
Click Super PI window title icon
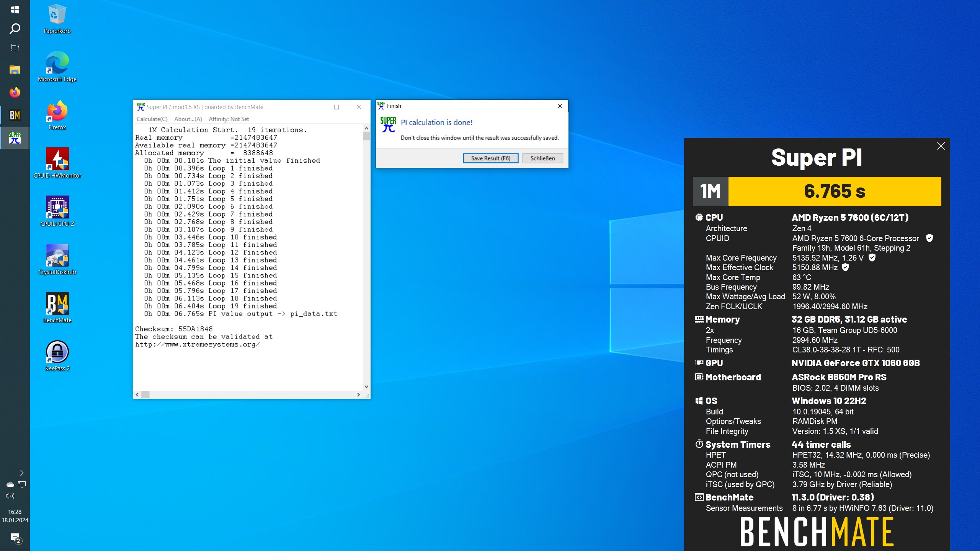click(140, 107)
